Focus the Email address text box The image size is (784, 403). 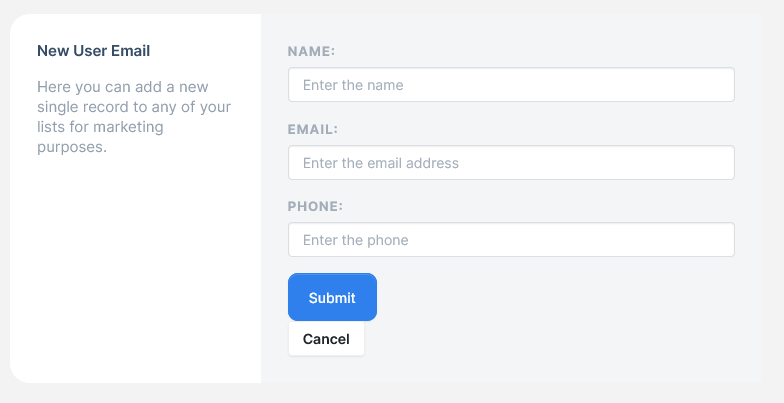tap(511, 163)
